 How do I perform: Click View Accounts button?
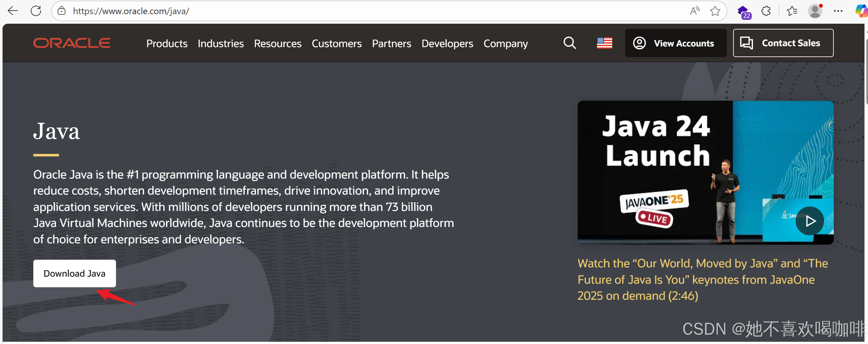tap(676, 43)
